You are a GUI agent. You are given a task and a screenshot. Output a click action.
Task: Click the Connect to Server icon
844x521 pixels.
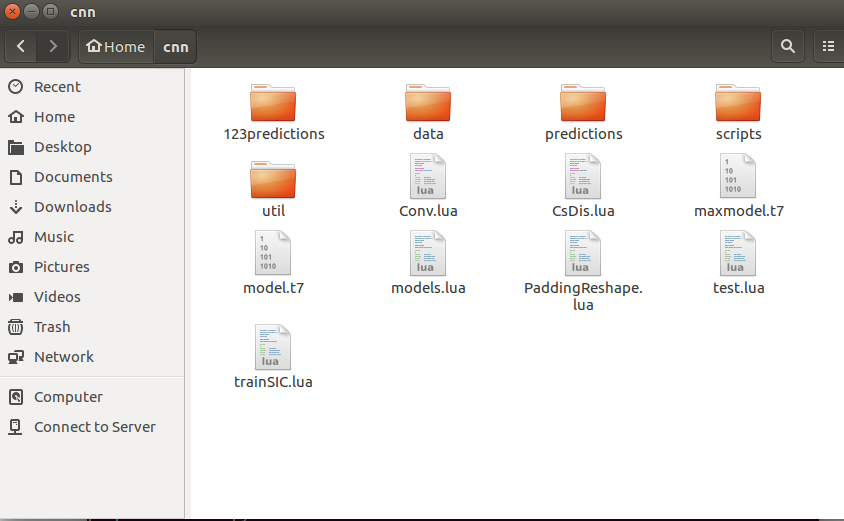[16, 427]
